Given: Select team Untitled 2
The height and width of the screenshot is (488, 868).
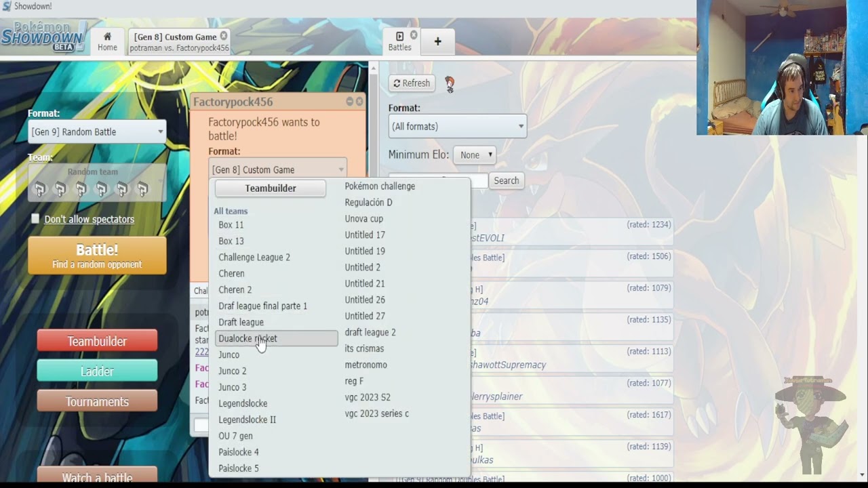Looking at the screenshot, I should (x=403, y=268).
